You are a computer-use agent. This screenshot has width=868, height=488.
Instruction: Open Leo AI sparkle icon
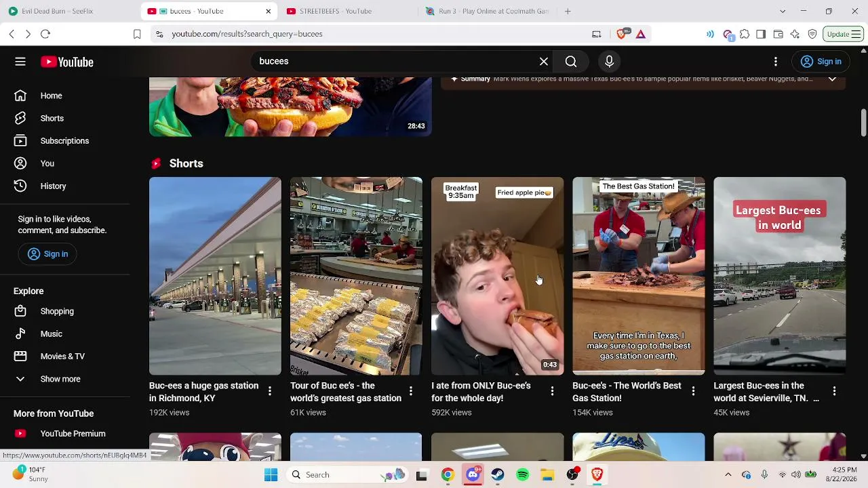pos(795,34)
